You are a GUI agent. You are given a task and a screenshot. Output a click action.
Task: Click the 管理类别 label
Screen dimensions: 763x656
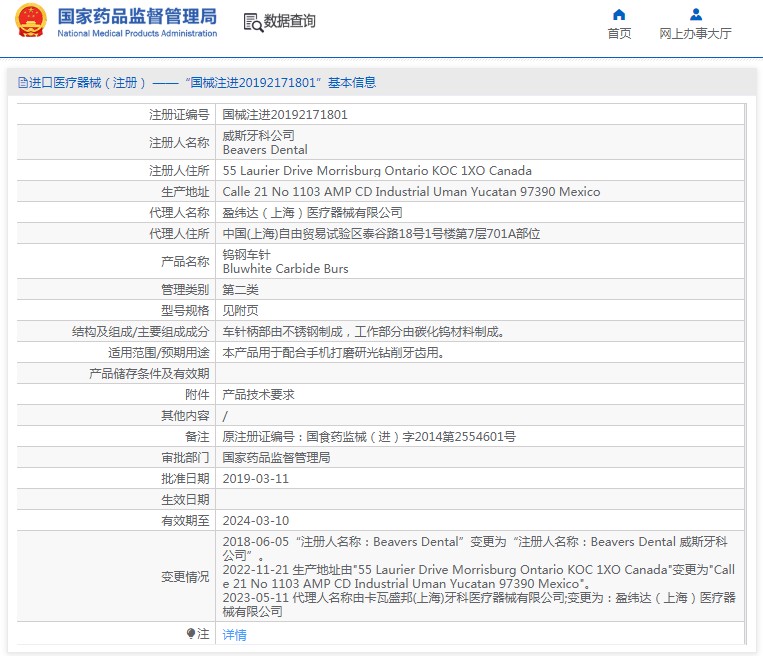(x=185, y=290)
